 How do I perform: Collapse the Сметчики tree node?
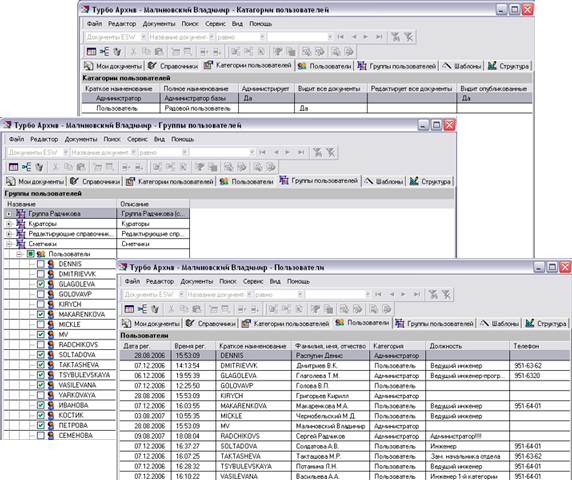click(9, 244)
